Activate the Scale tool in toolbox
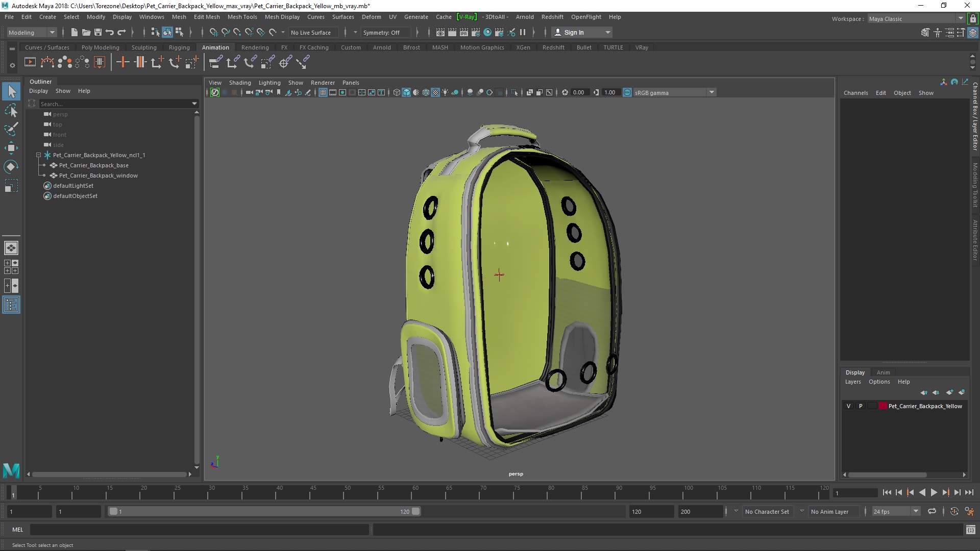The height and width of the screenshot is (551, 980). pos(11,186)
